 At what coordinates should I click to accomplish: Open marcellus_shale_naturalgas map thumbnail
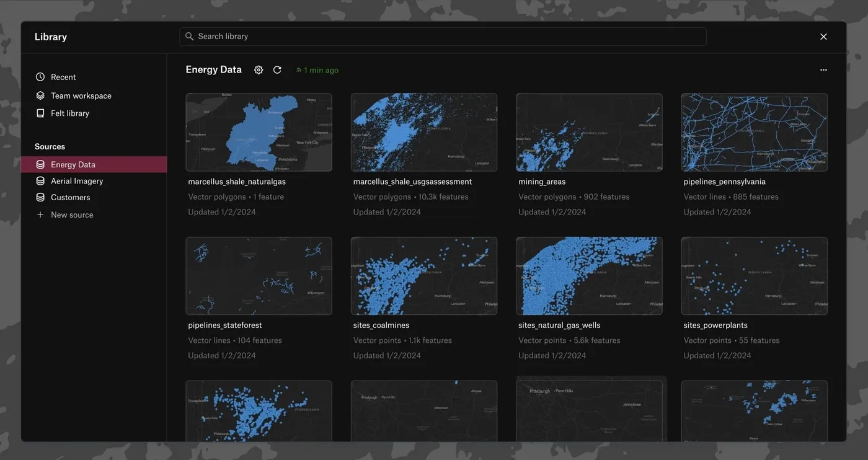pyautogui.click(x=259, y=132)
